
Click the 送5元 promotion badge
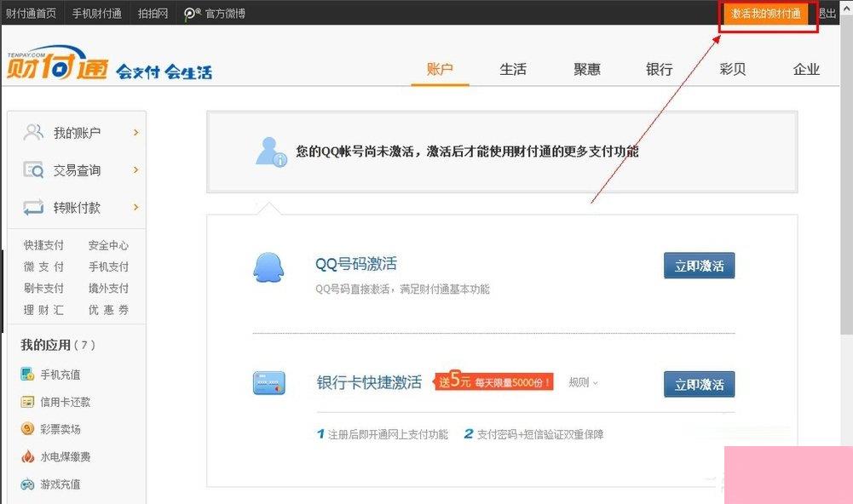[494, 381]
